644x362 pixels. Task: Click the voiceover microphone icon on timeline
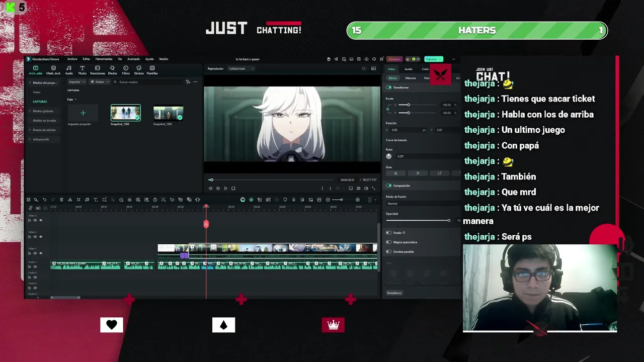click(x=294, y=200)
